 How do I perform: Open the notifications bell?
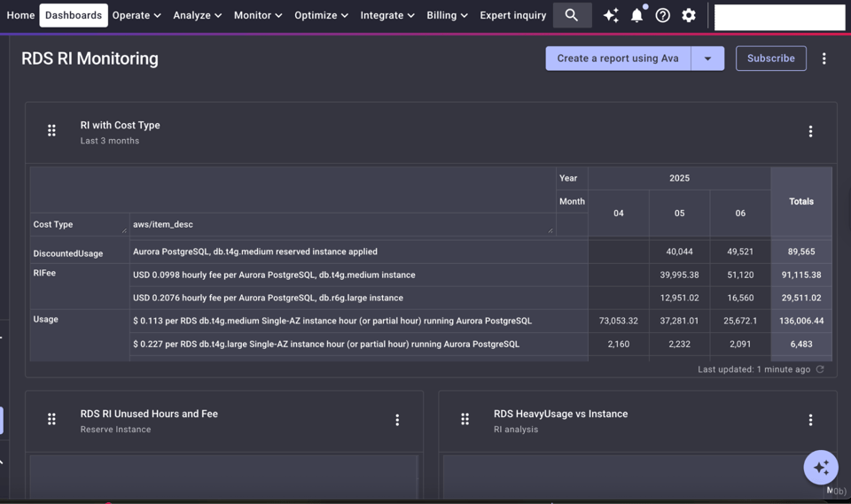click(637, 15)
